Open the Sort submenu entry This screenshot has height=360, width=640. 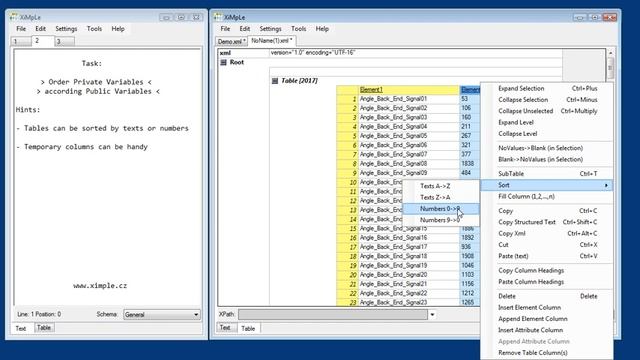pos(547,185)
